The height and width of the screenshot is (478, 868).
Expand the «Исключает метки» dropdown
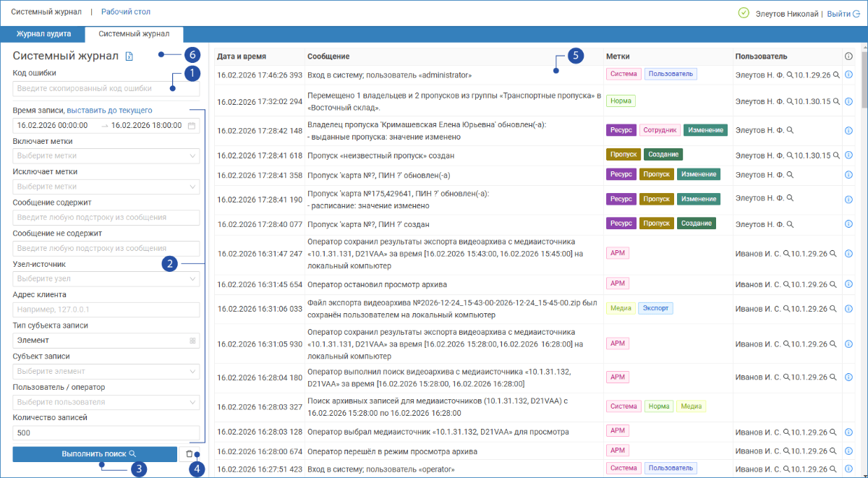click(106, 187)
